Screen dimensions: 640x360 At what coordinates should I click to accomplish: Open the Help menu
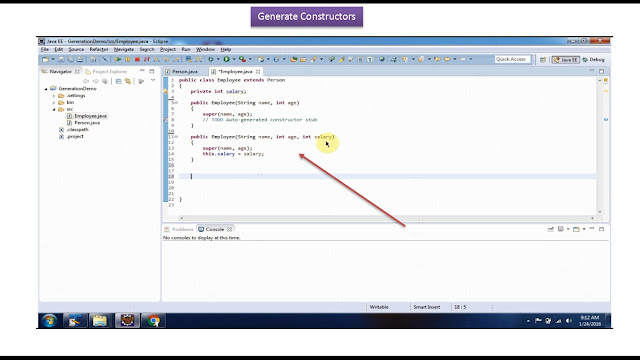pos(226,49)
